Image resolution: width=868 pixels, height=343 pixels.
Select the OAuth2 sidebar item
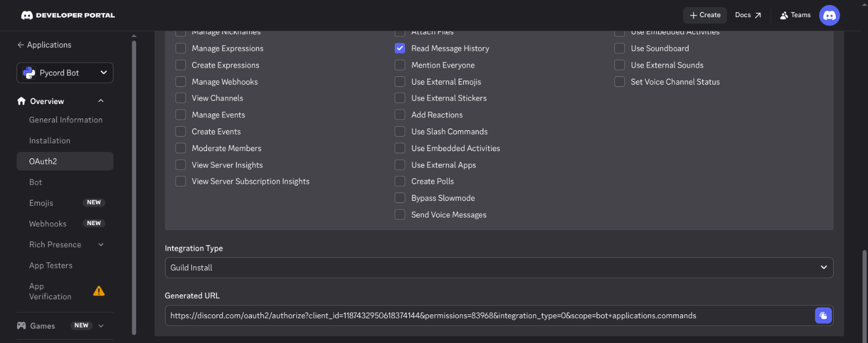tap(65, 161)
